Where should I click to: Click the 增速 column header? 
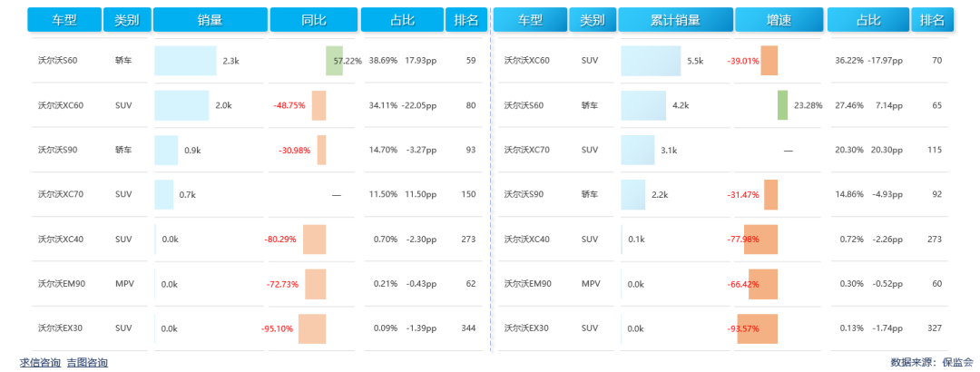tap(779, 19)
